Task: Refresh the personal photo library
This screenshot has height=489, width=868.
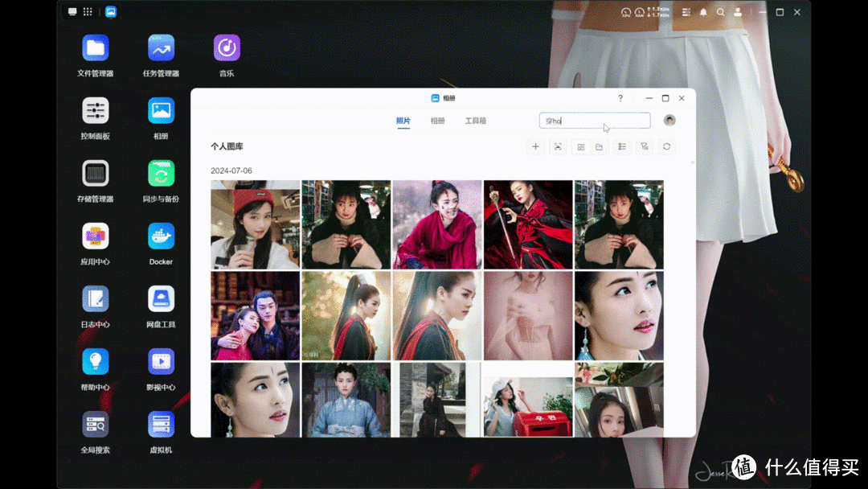Action: point(665,146)
